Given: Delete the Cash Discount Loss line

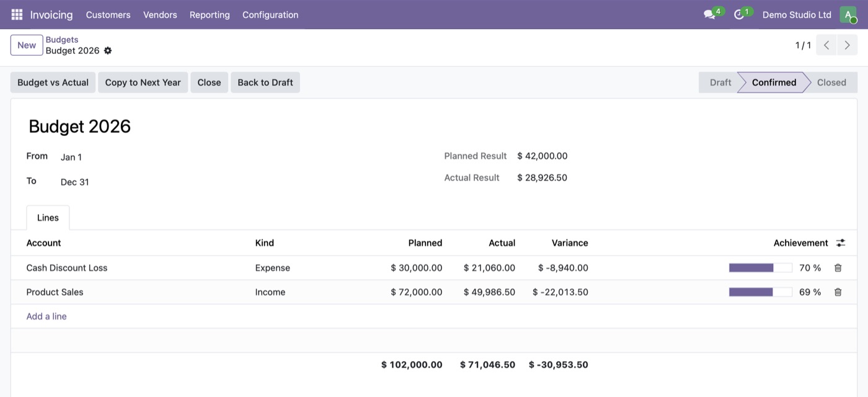Looking at the screenshot, I should [838, 268].
